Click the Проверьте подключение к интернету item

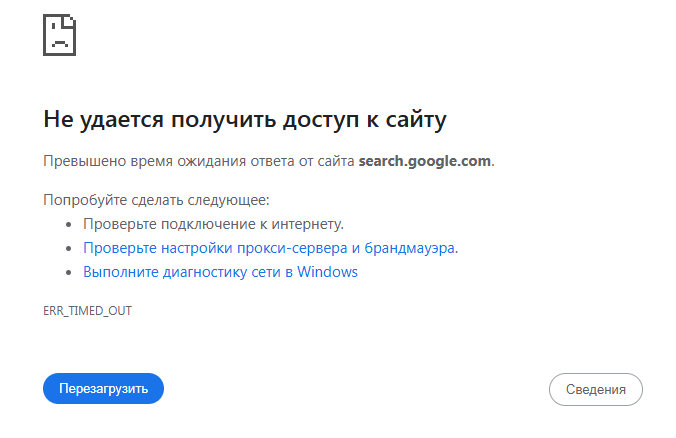(213, 223)
